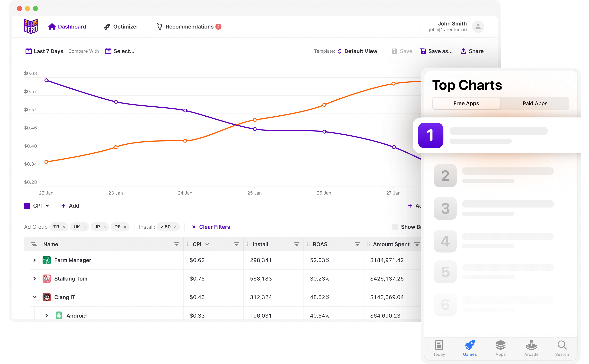The image size is (589, 364).
Task: Open the rank 2 app in Top Charts
Action: coord(494,175)
